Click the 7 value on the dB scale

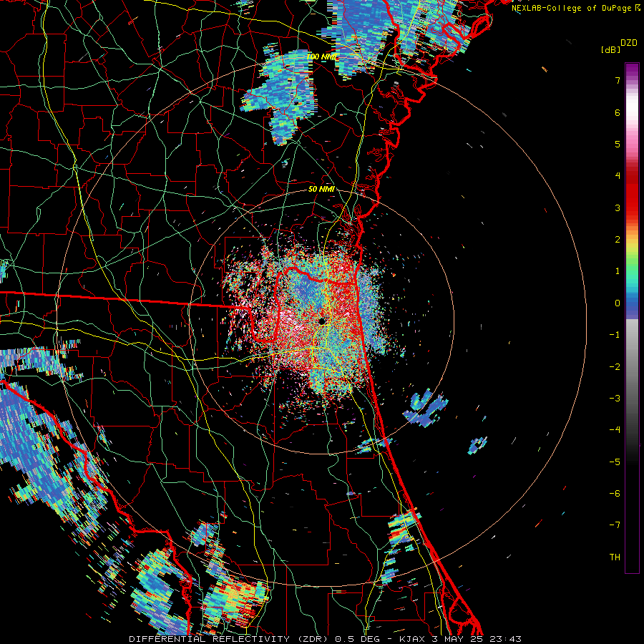point(618,80)
